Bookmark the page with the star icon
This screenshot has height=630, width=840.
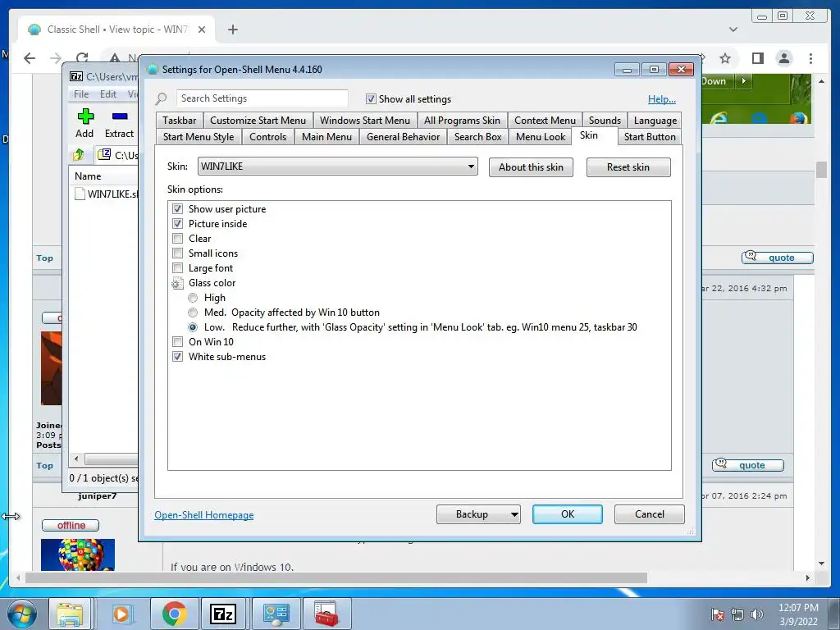pyautogui.click(x=725, y=58)
